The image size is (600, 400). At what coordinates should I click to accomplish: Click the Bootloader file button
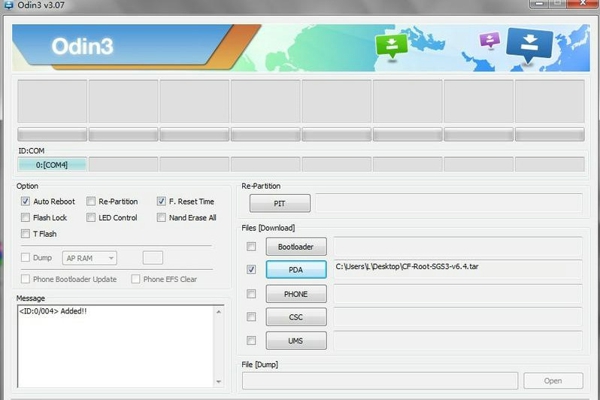click(x=295, y=246)
